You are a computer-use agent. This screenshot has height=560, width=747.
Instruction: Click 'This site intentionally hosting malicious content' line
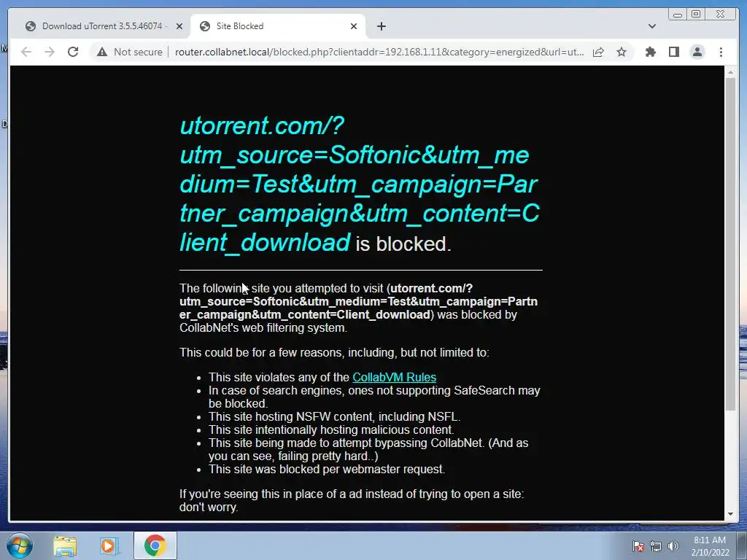[332, 429]
